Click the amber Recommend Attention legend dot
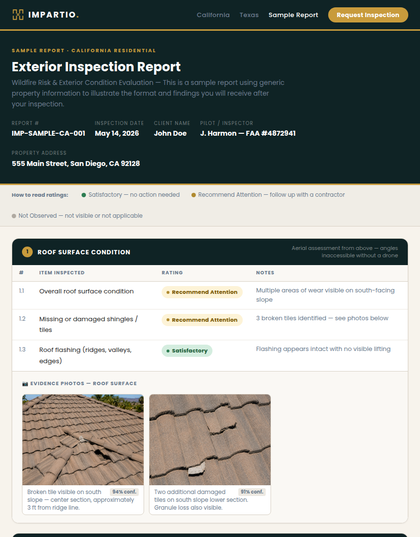 point(194,195)
